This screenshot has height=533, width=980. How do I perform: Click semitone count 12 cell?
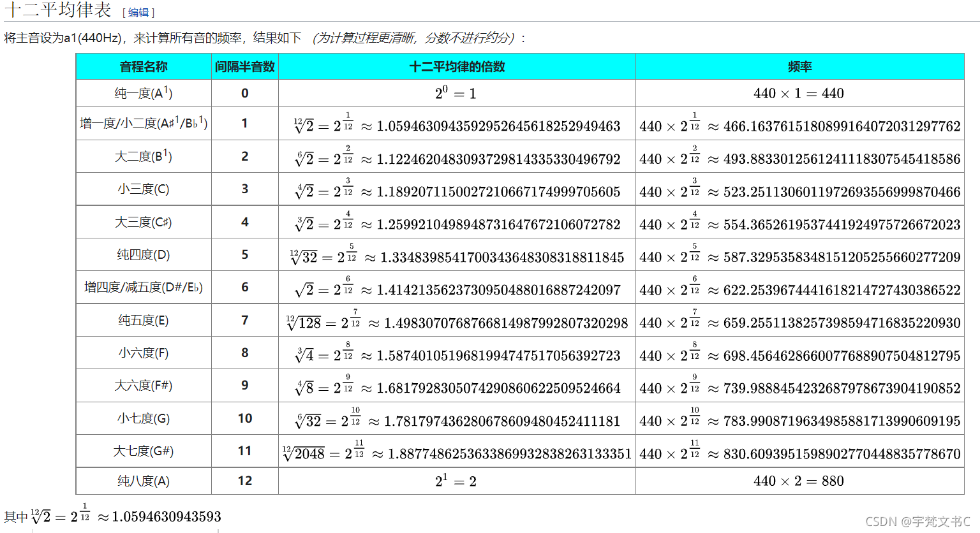coord(245,481)
